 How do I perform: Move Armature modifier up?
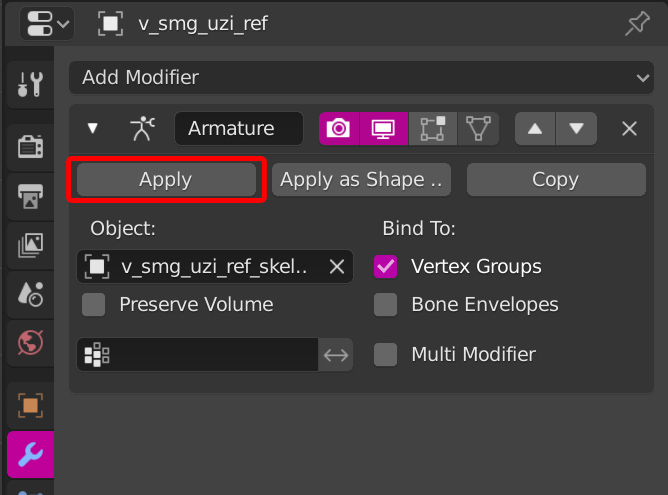(x=535, y=128)
